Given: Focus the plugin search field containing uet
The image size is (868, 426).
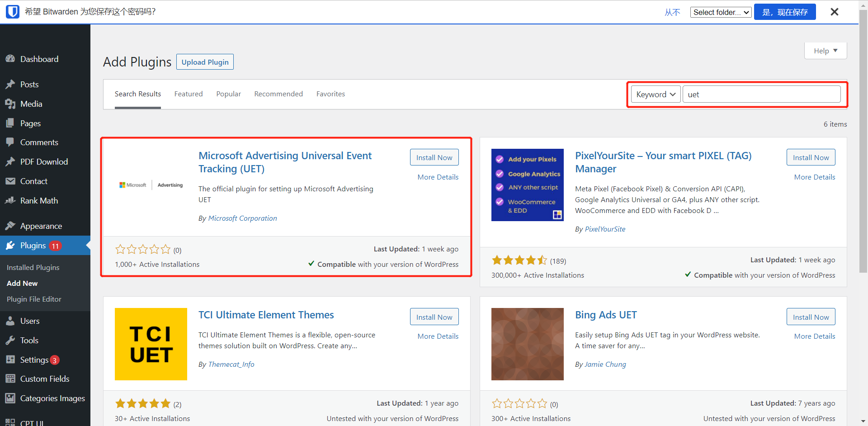Looking at the screenshot, I should tap(761, 94).
